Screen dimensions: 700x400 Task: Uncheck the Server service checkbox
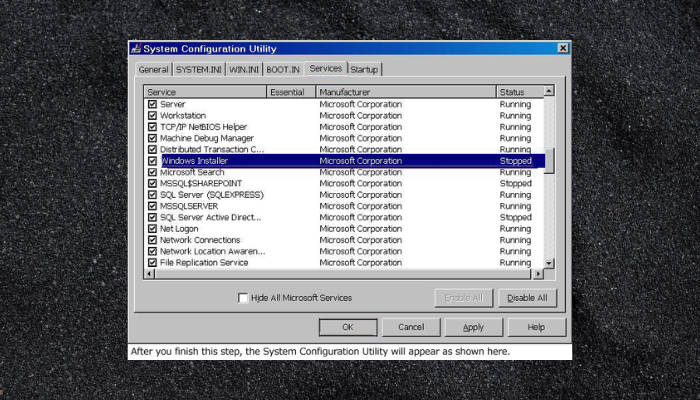click(x=152, y=104)
